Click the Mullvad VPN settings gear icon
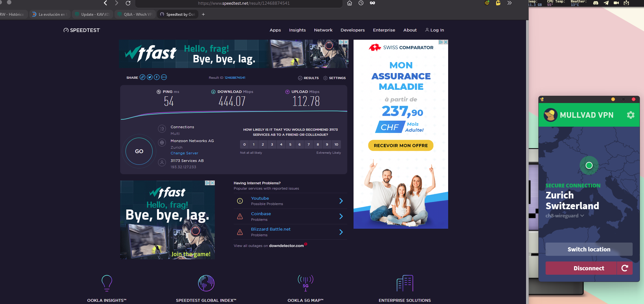The width and height of the screenshot is (644, 304). [x=630, y=115]
